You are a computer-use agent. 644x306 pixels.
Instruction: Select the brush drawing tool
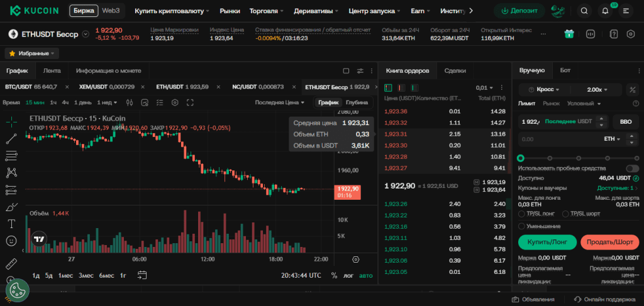(11, 207)
